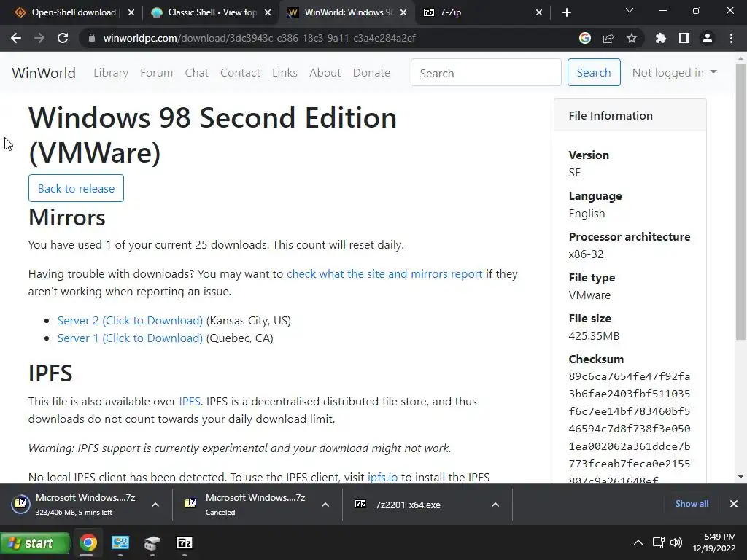Image resolution: width=747 pixels, height=560 pixels.
Task: Close the Classic Shell tab
Action: (268, 12)
